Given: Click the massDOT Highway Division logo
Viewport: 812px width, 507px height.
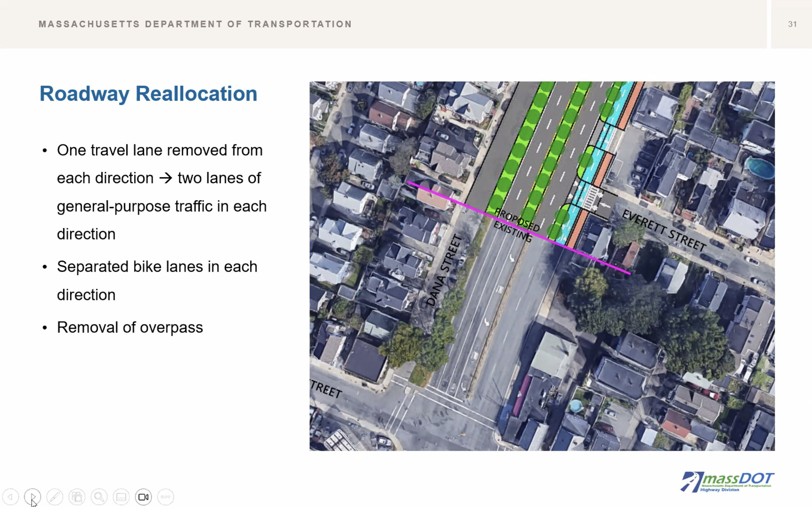Looking at the screenshot, I should click(x=727, y=482).
